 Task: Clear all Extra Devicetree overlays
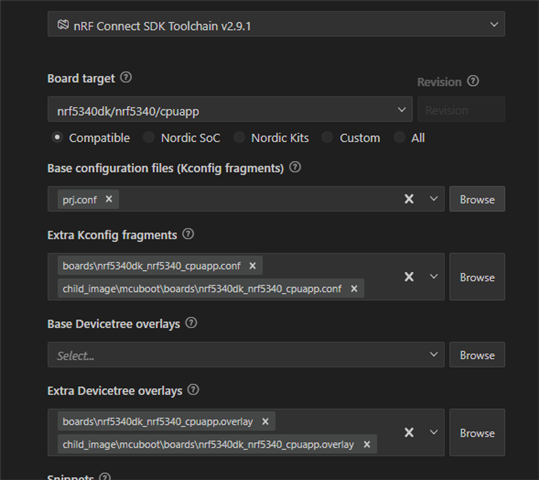pyautogui.click(x=409, y=433)
